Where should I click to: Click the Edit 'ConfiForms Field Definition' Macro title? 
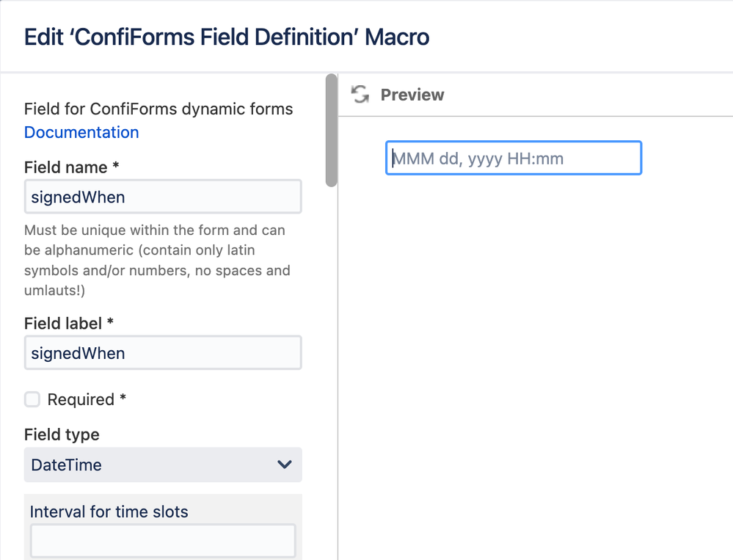(x=227, y=37)
